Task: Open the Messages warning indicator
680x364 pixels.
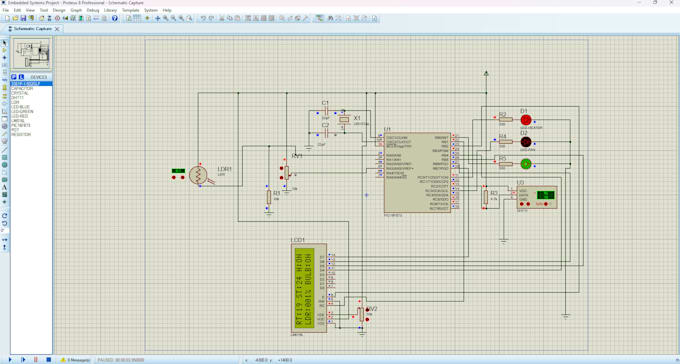Action: point(75,360)
